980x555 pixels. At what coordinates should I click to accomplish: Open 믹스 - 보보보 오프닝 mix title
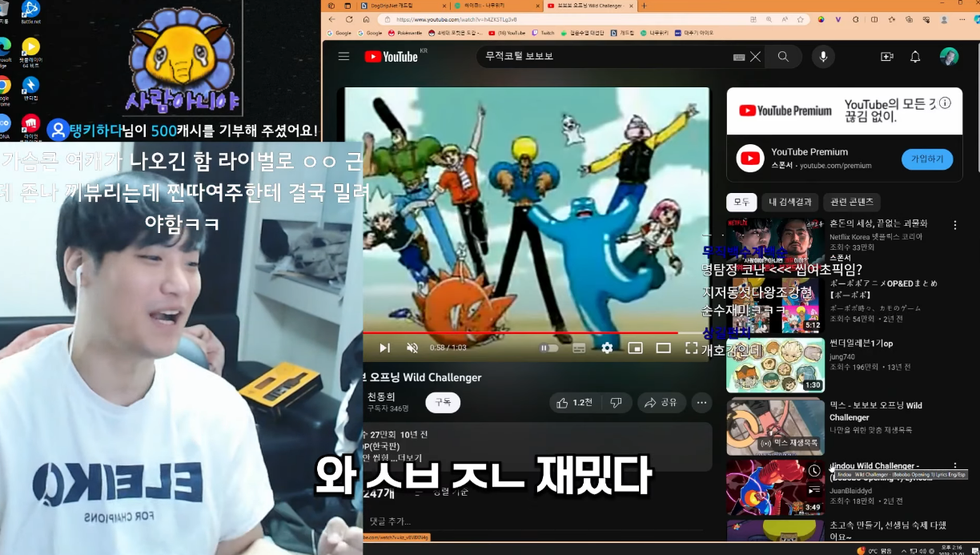875,412
